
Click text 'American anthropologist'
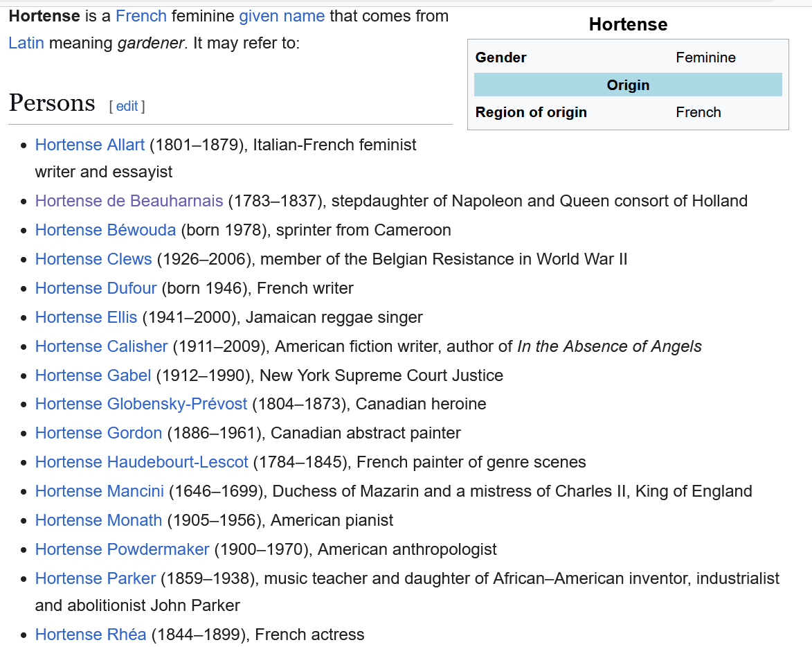click(x=407, y=549)
